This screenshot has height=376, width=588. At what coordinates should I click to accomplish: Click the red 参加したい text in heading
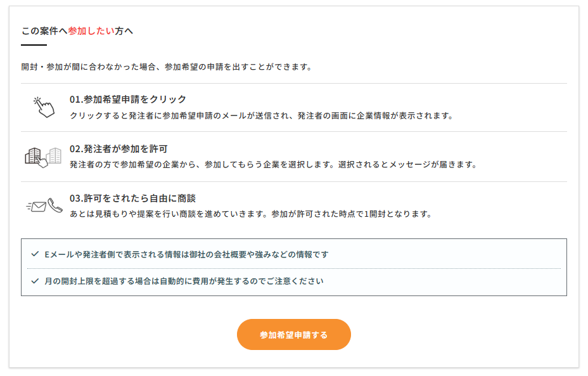pyautogui.click(x=91, y=30)
